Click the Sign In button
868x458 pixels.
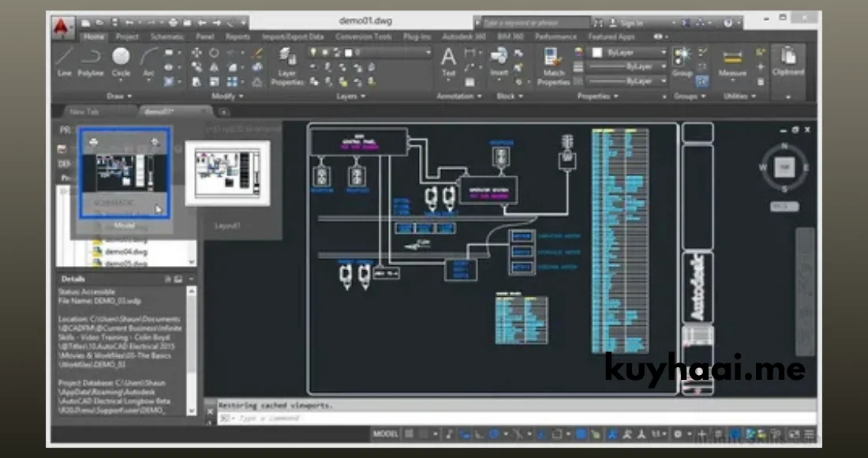click(x=631, y=23)
